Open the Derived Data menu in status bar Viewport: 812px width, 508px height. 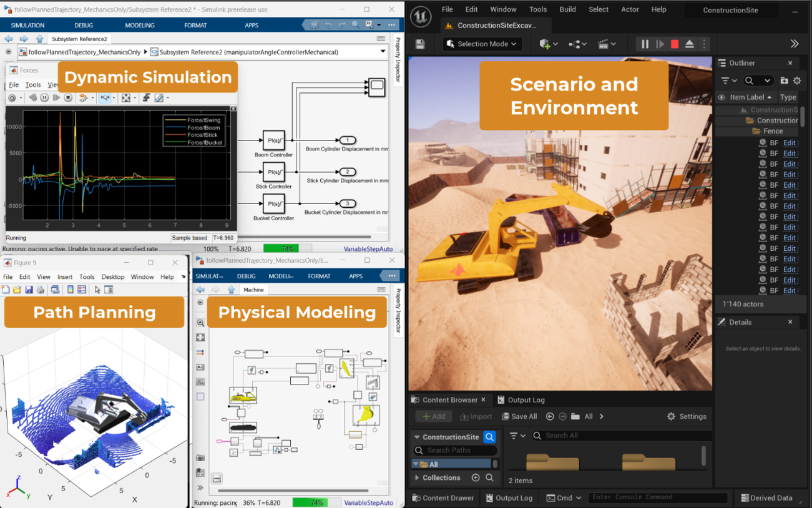[766, 497]
